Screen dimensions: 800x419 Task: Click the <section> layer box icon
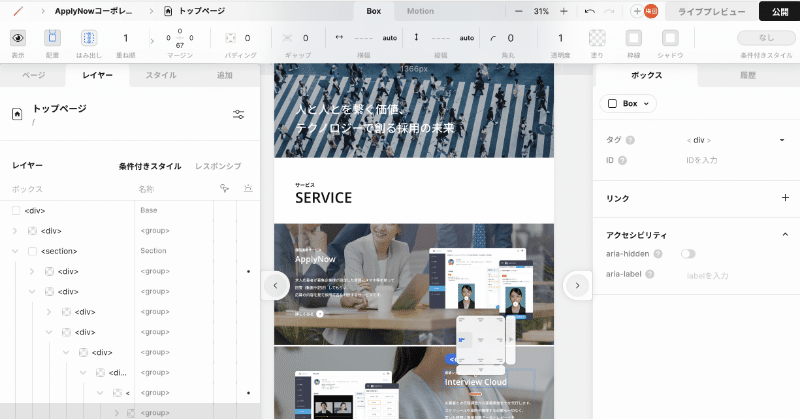tap(33, 251)
